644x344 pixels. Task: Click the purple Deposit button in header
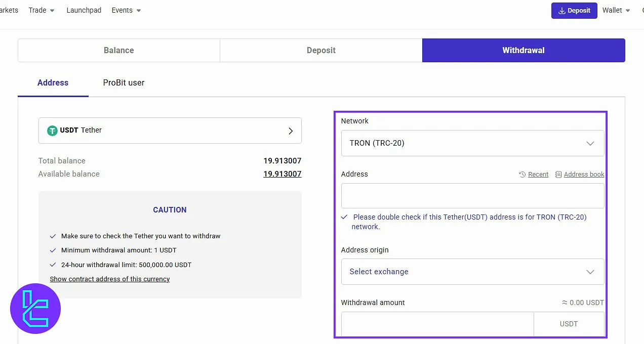pos(574,11)
